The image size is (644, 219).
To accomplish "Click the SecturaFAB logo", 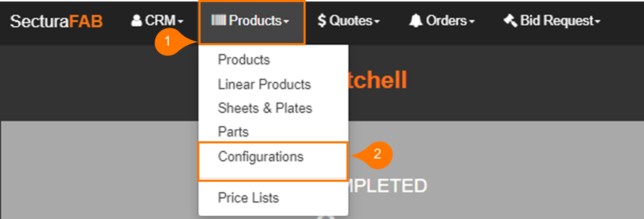I will tap(56, 21).
